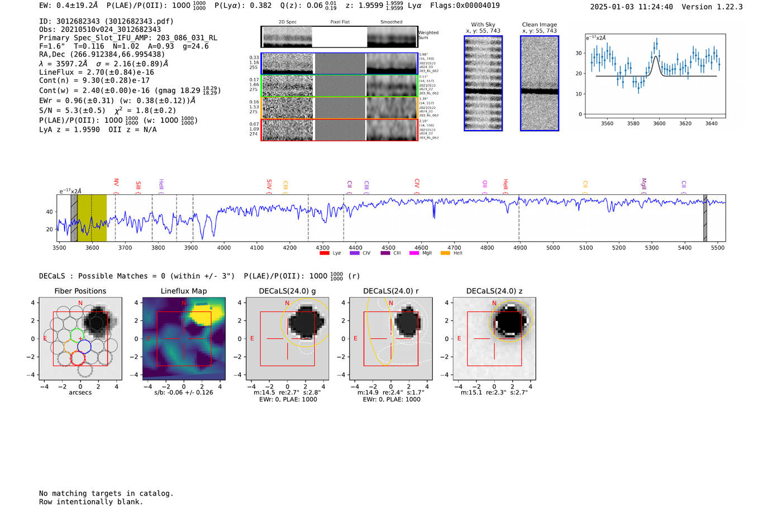Select the green fiber circle in Fiber Positions
The height and width of the screenshot is (532, 782).
77,336
